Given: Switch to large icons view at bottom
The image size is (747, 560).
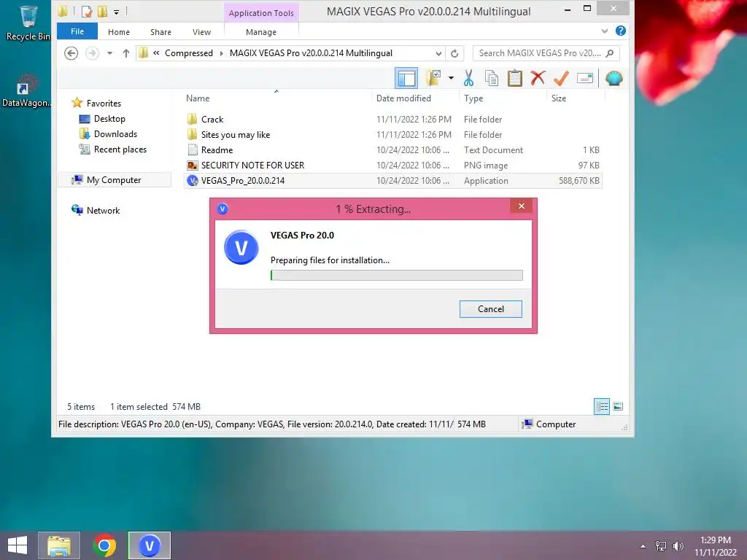Looking at the screenshot, I should (618, 407).
